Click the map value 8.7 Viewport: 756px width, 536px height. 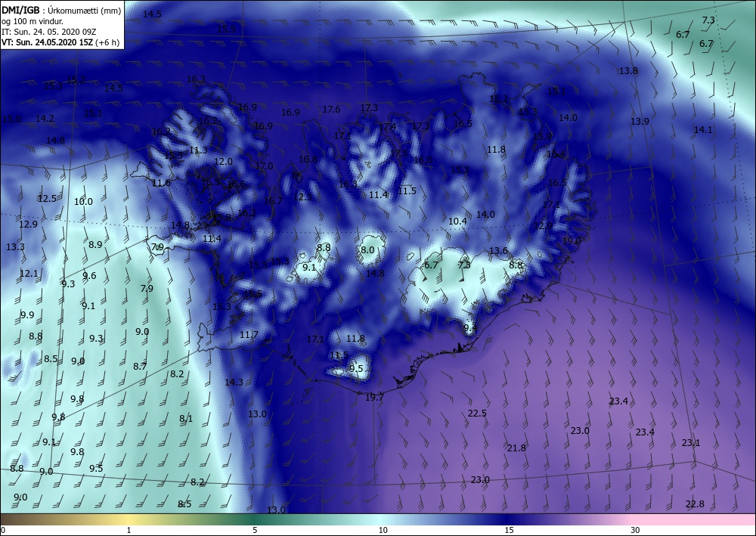click(140, 367)
